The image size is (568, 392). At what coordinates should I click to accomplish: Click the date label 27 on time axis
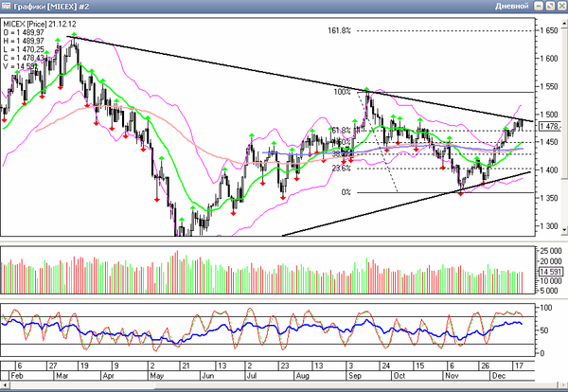coord(53,365)
